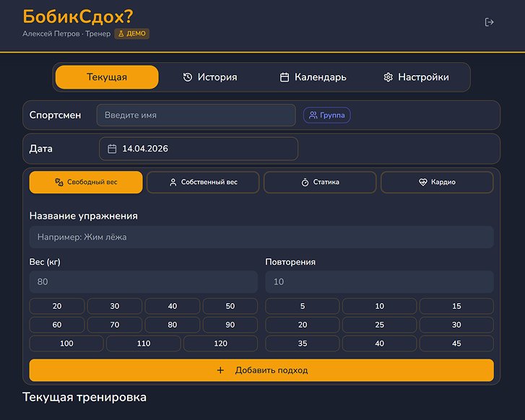Focus the Спортсмен name input

196,115
